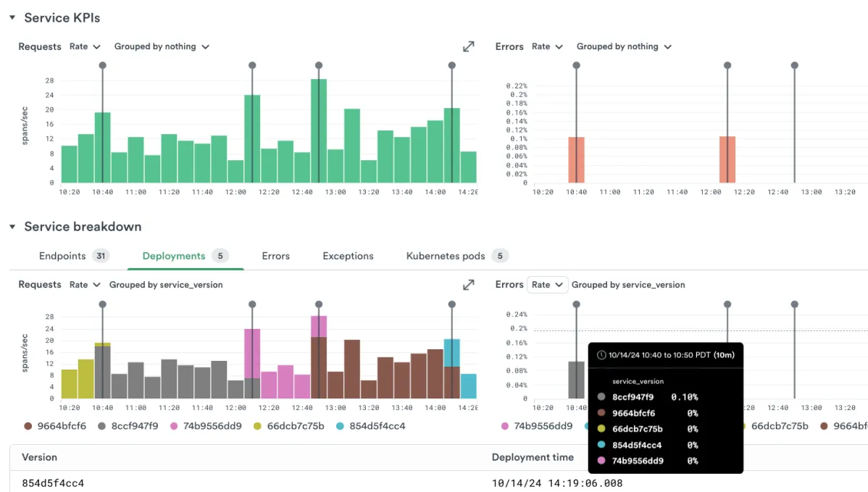Image resolution: width=868 pixels, height=492 pixels.
Task: Click the 10:40 deployment marker on top Requests chart
Action: click(x=102, y=65)
